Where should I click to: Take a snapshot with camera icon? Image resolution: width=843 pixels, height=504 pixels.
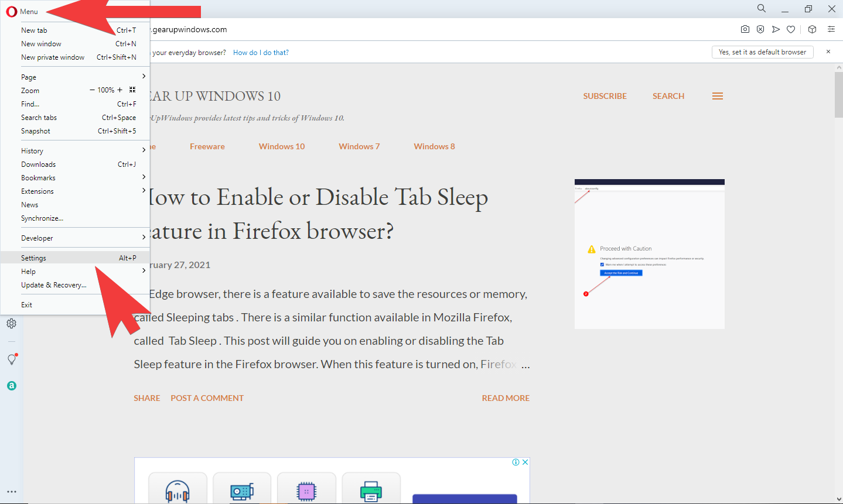tap(745, 29)
